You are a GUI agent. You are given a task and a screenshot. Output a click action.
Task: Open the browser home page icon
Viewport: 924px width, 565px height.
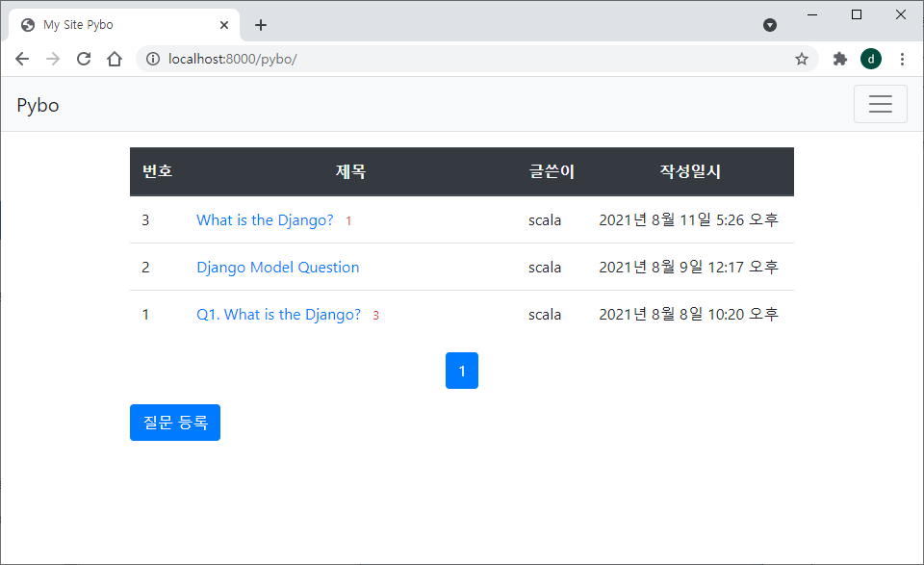(x=115, y=59)
